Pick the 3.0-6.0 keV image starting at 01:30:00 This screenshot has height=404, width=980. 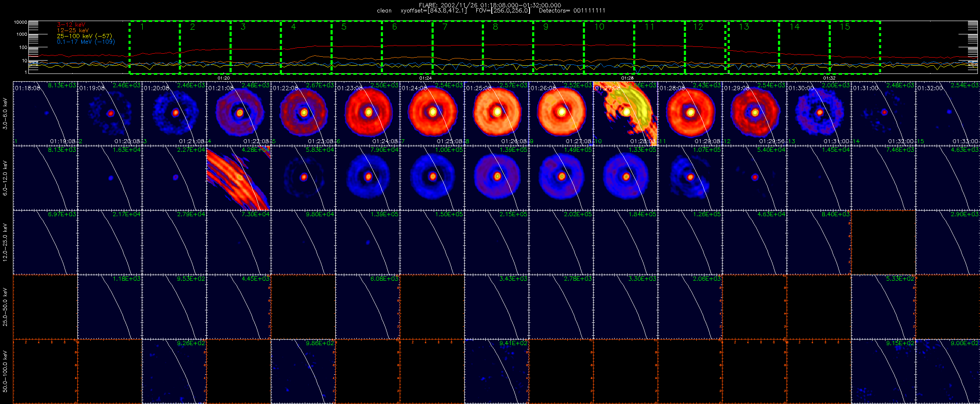click(x=819, y=113)
